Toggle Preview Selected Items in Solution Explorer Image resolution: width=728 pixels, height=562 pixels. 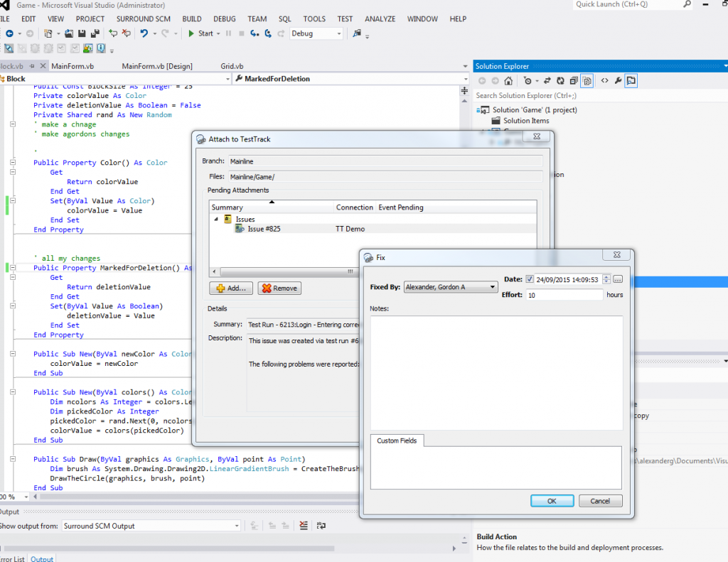click(x=631, y=81)
